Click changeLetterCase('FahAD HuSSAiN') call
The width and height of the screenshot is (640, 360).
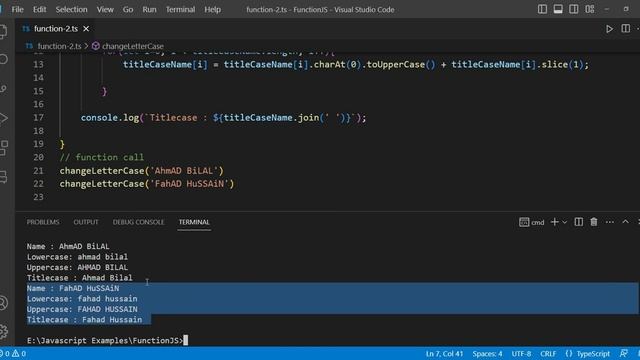[x=147, y=184]
